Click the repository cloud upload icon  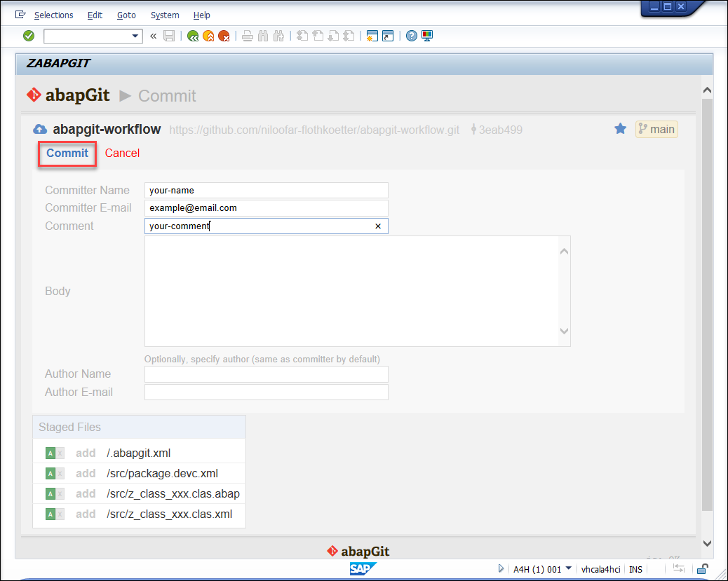40,130
